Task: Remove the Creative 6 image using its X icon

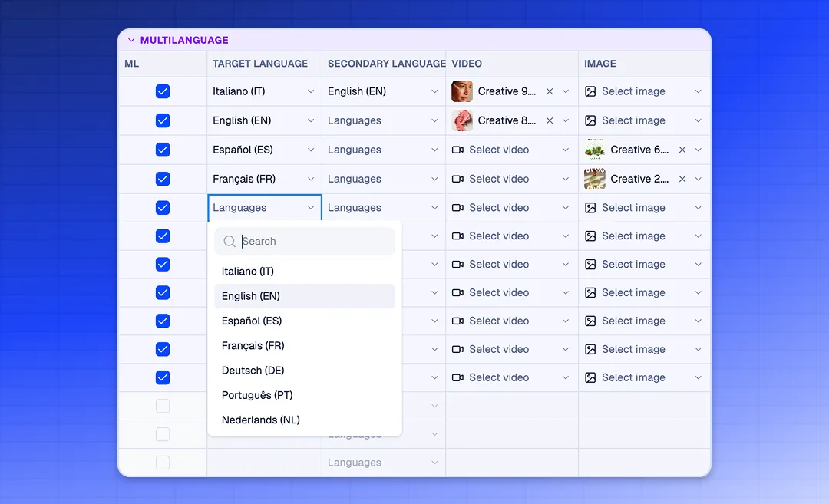Action: pyautogui.click(x=682, y=150)
